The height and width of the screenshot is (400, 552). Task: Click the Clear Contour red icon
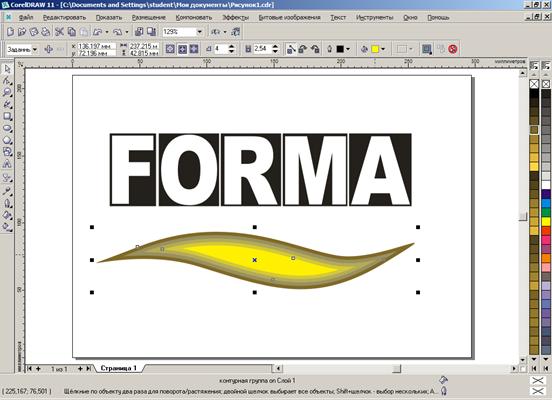tap(453, 49)
